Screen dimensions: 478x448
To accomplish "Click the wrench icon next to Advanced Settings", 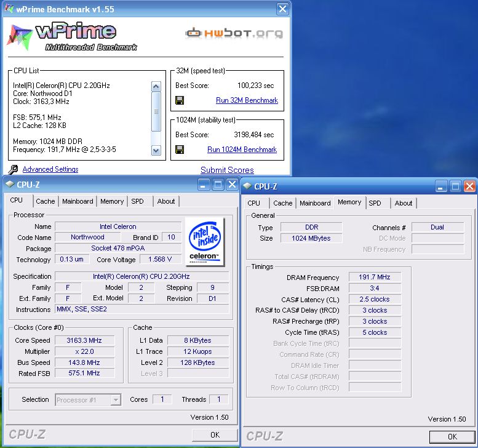I will click(13, 169).
